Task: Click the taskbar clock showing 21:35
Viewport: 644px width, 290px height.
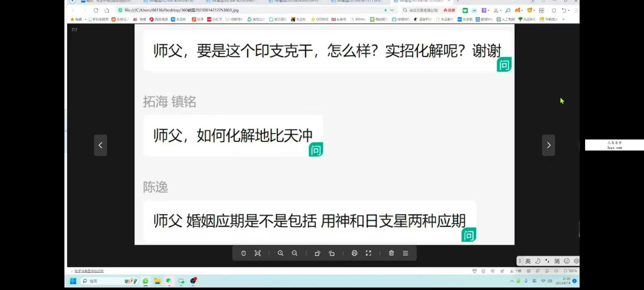Action: pos(563,281)
